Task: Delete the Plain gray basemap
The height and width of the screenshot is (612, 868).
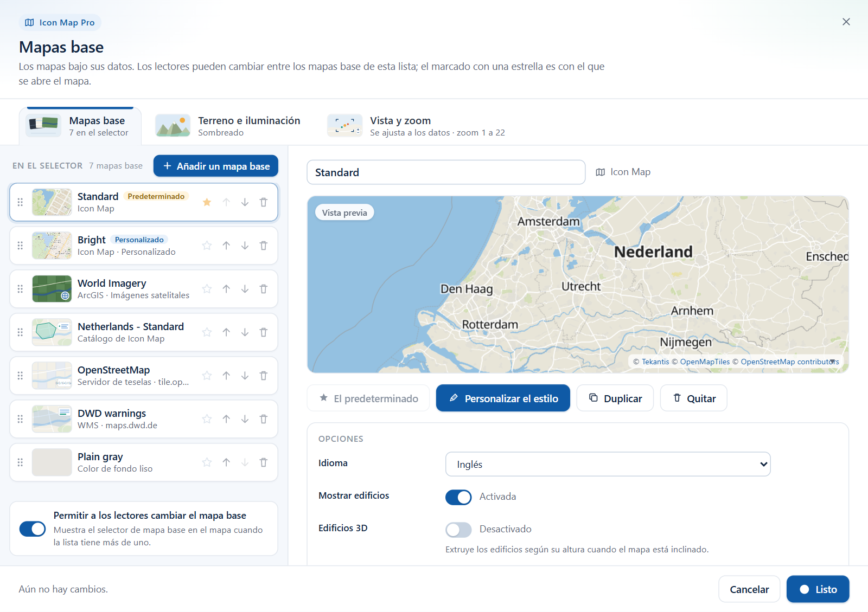Action: pos(264,462)
